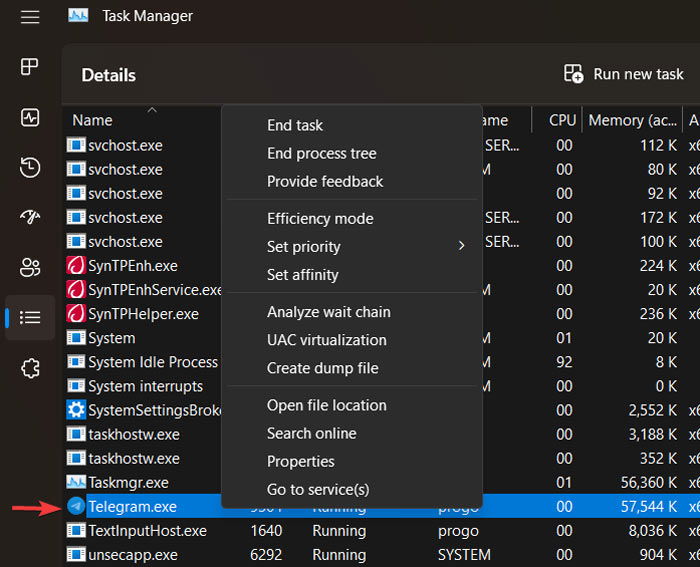
Task: Click the Run new task button
Action: pos(625,74)
